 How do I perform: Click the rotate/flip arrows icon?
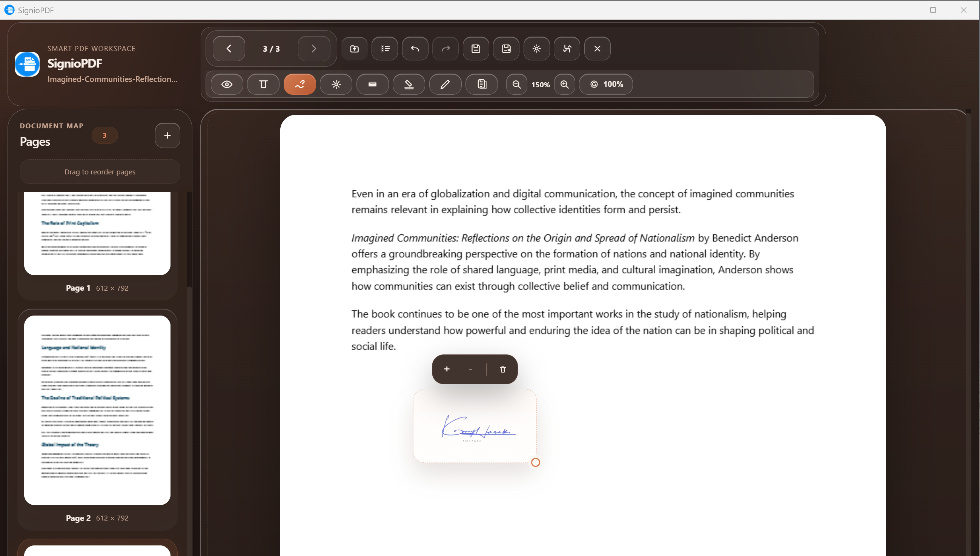point(567,48)
